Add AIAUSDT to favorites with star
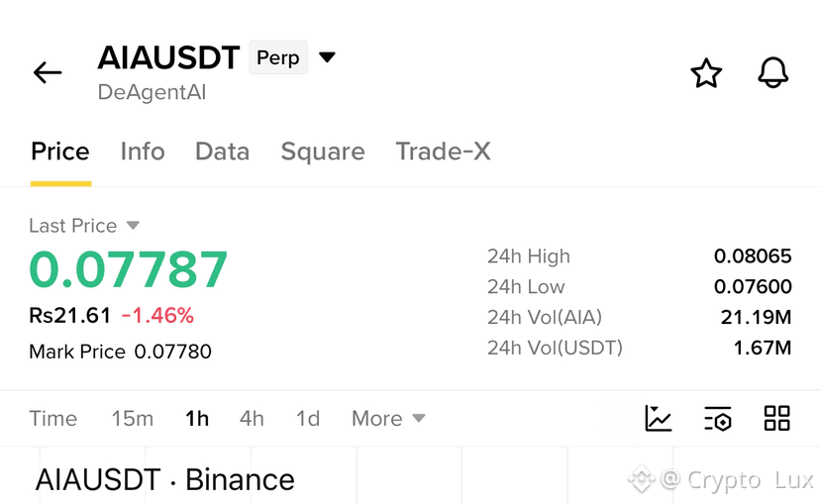This screenshot has height=504, width=821. 706,72
